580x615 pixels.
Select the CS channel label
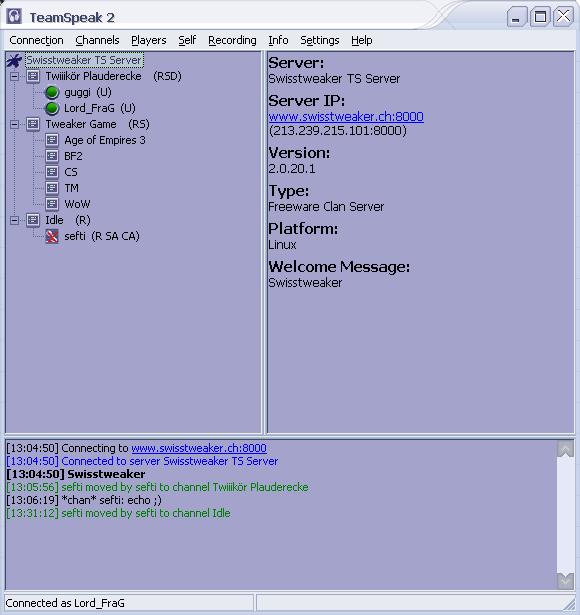(x=71, y=173)
